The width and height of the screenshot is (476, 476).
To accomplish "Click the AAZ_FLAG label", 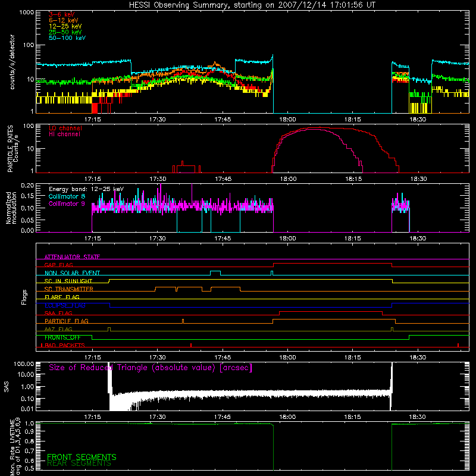I will pos(58,329).
